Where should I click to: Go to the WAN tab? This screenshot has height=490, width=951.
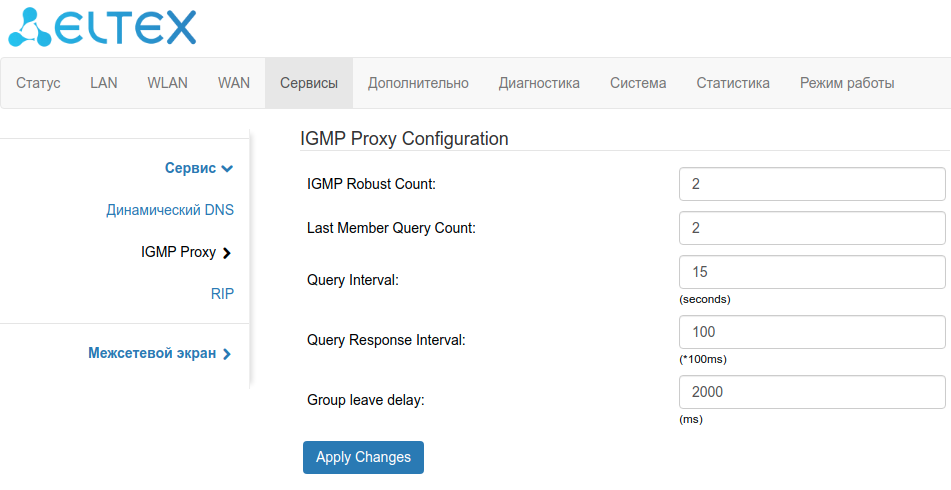[234, 83]
